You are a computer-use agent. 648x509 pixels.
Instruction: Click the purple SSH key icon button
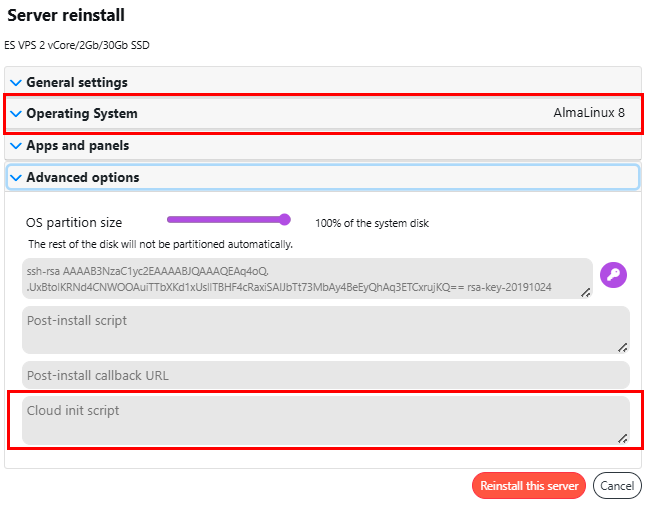[613, 275]
